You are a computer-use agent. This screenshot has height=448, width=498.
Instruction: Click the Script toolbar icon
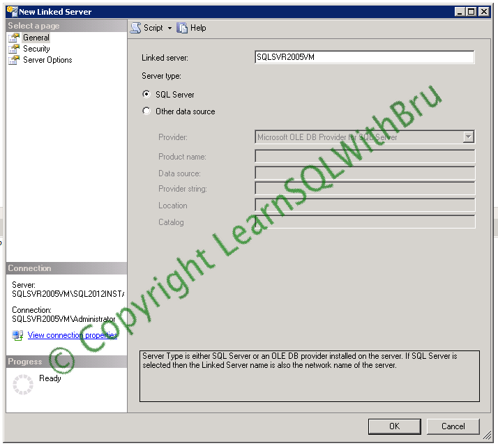coord(135,28)
